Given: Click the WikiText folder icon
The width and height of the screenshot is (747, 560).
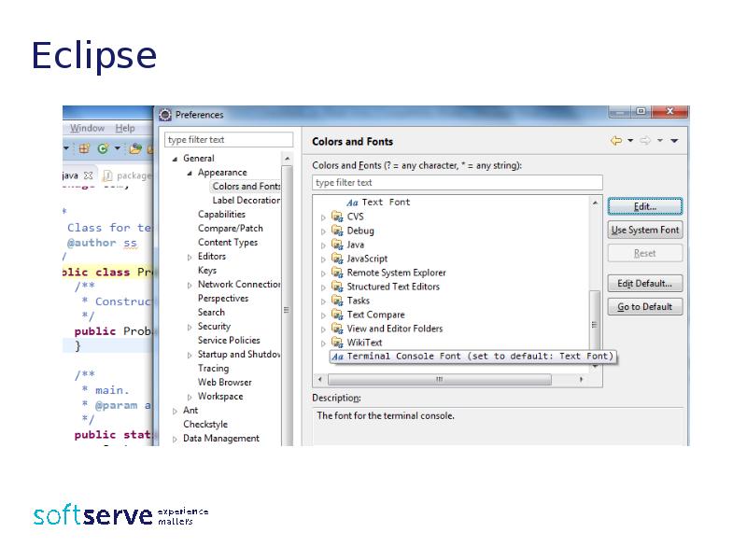Looking at the screenshot, I should pyautogui.click(x=337, y=343).
